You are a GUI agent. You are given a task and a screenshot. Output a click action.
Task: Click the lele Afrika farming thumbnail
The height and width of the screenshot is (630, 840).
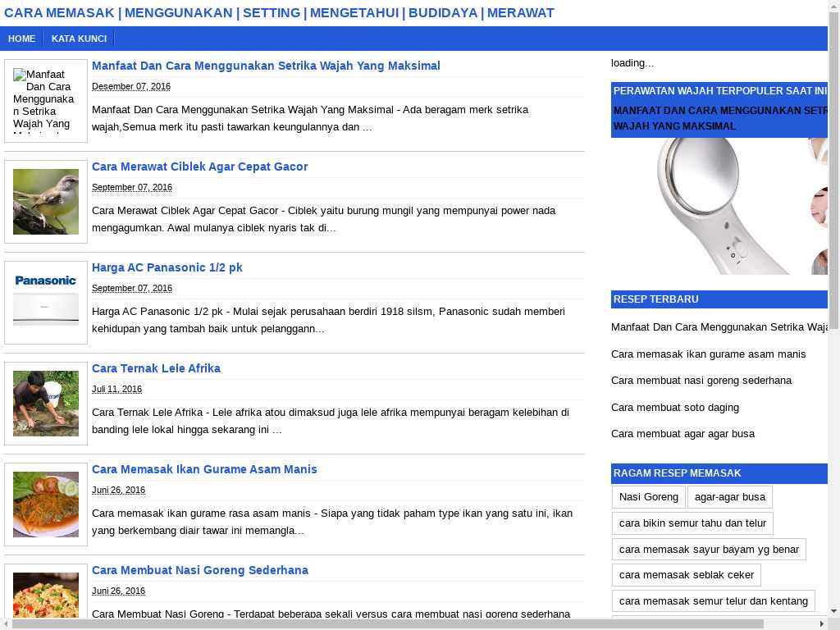[x=46, y=404]
